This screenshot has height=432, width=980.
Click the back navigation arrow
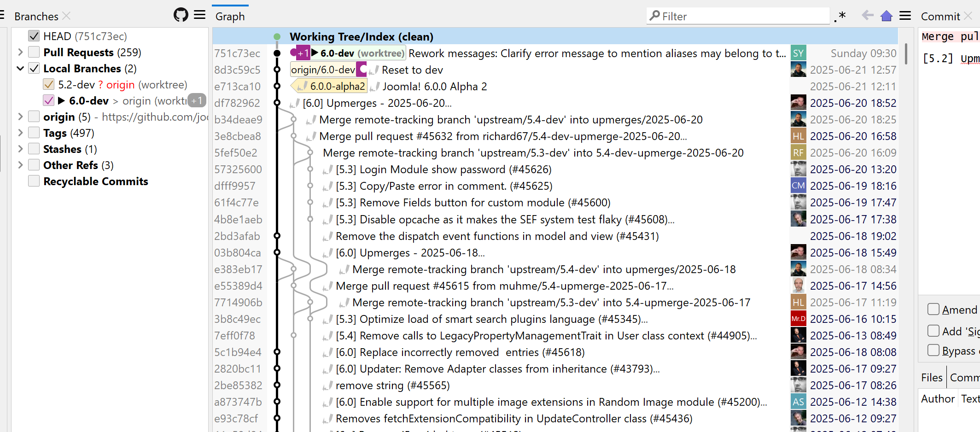point(868,15)
